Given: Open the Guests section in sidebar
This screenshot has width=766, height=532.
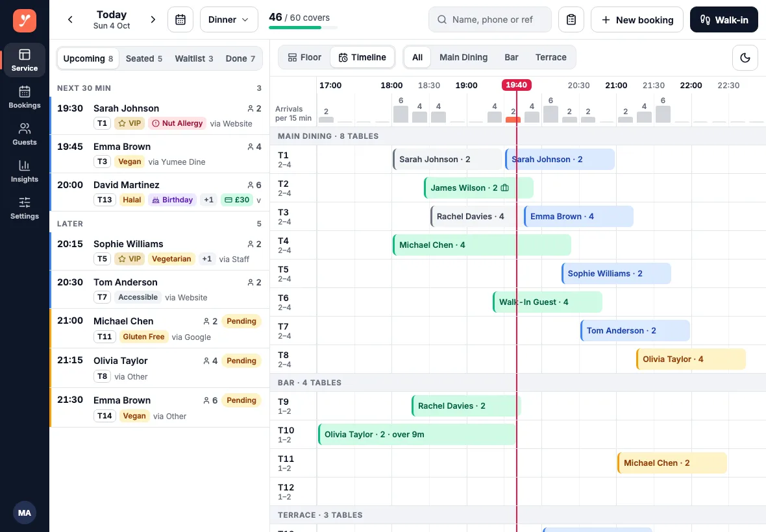Looking at the screenshot, I should [x=25, y=134].
